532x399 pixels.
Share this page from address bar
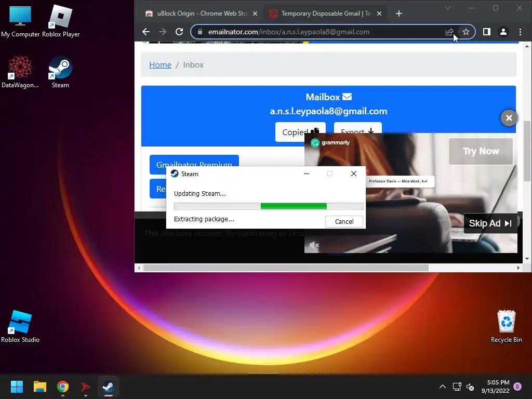coord(449,32)
